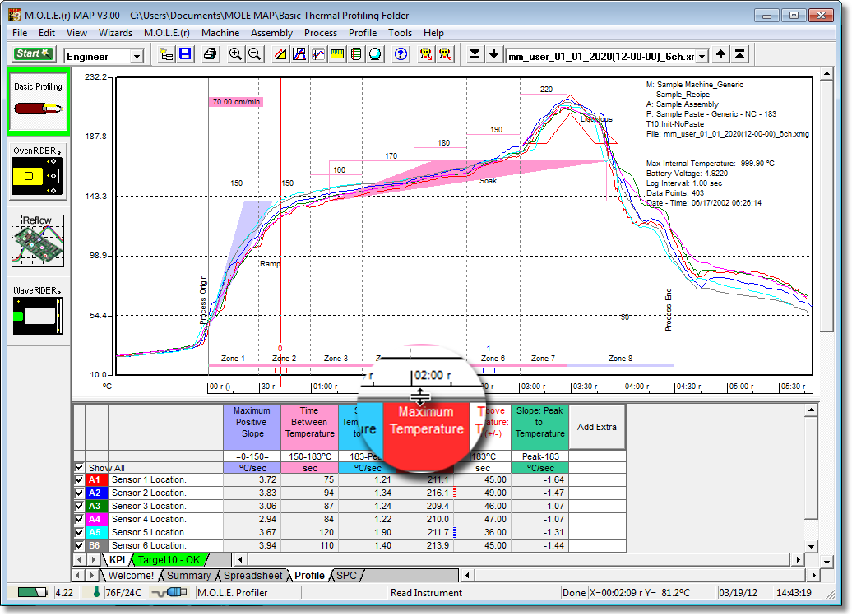Uncheck the A2 Sensor 2 checkbox
The height and width of the screenshot is (616, 852).
click(x=79, y=493)
